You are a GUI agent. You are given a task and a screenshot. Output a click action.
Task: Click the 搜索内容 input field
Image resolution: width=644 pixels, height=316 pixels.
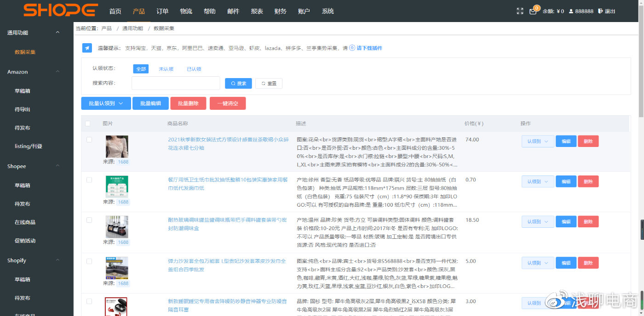[175, 83]
